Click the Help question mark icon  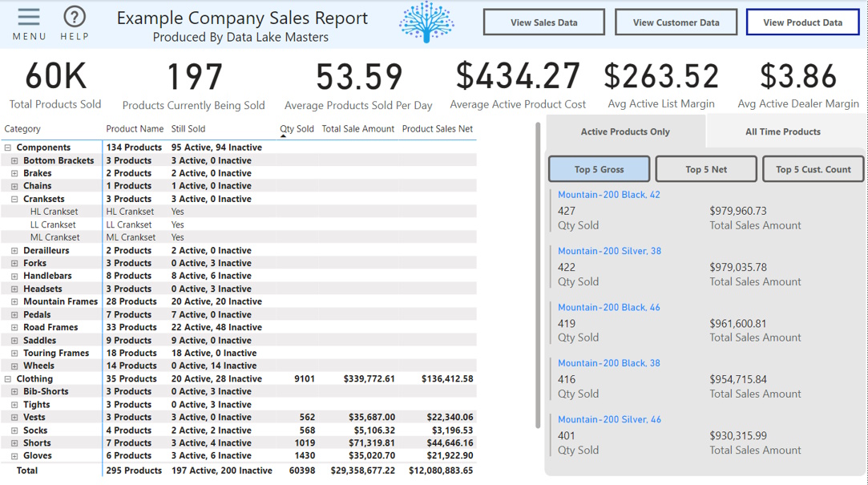tap(75, 18)
